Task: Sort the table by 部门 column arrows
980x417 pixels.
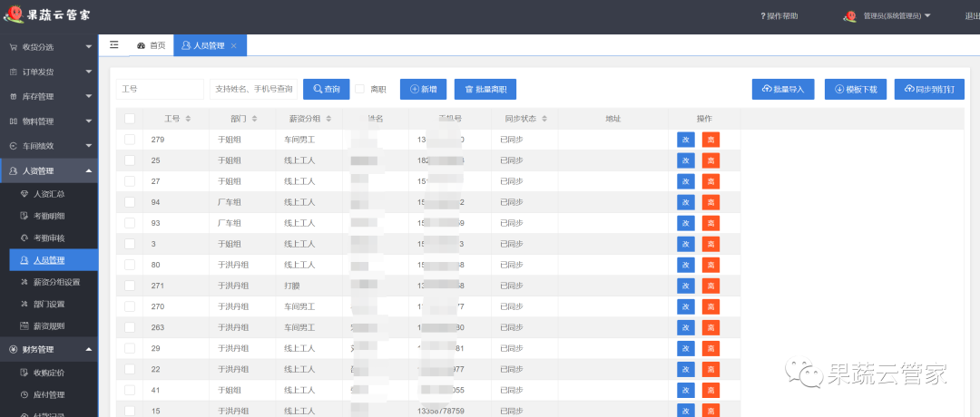Action: point(254,119)
